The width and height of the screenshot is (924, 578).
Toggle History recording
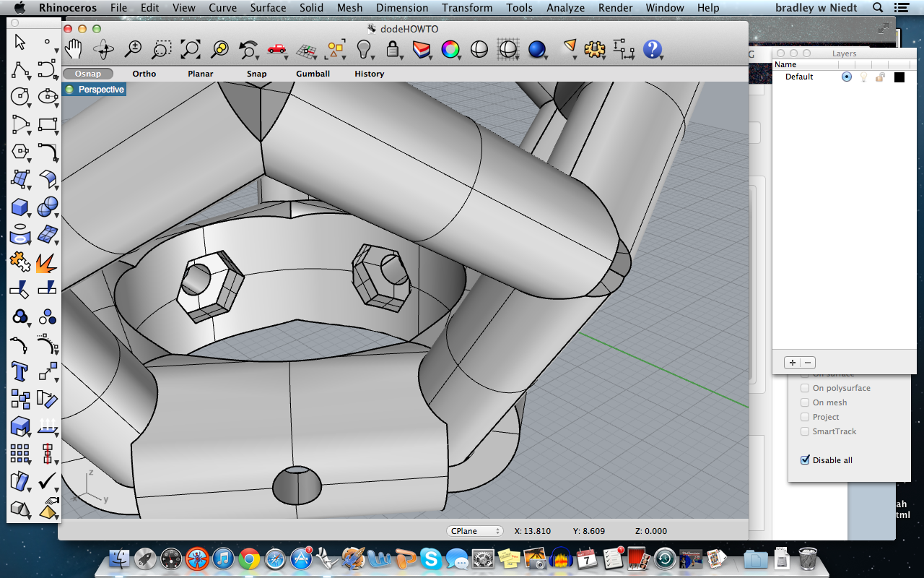tap(369, 74)
